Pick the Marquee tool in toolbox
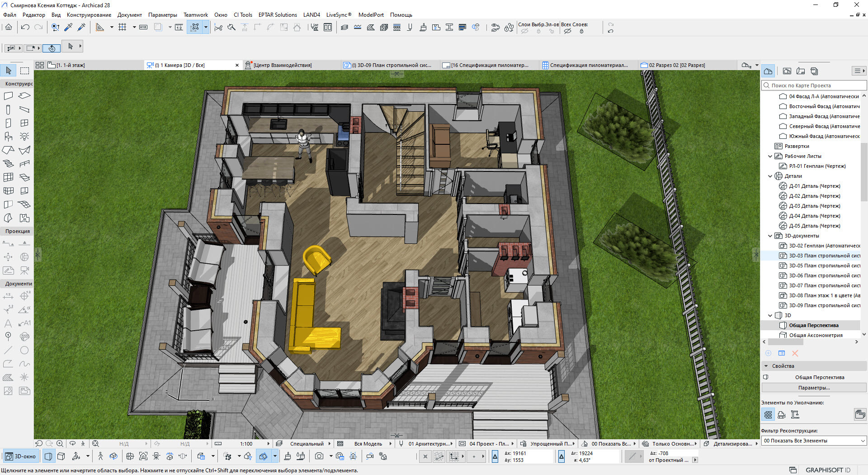This screenshot has height=475, width=868. 24,71
